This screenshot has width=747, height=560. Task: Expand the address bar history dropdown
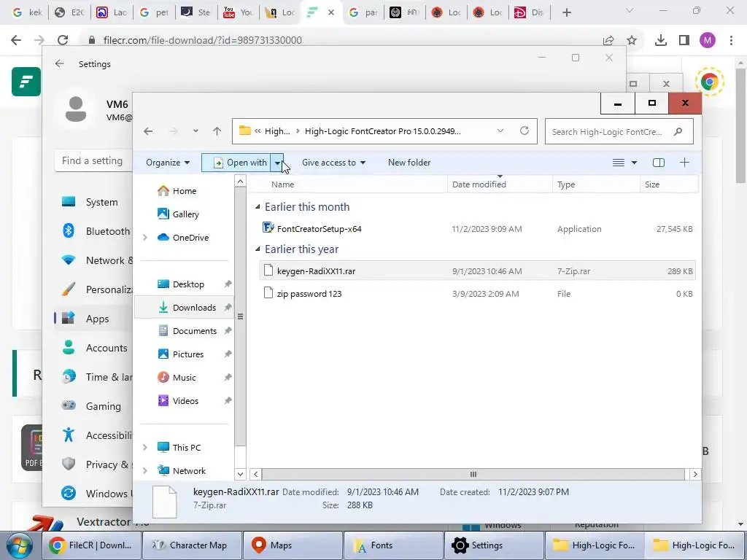point(500,131)
